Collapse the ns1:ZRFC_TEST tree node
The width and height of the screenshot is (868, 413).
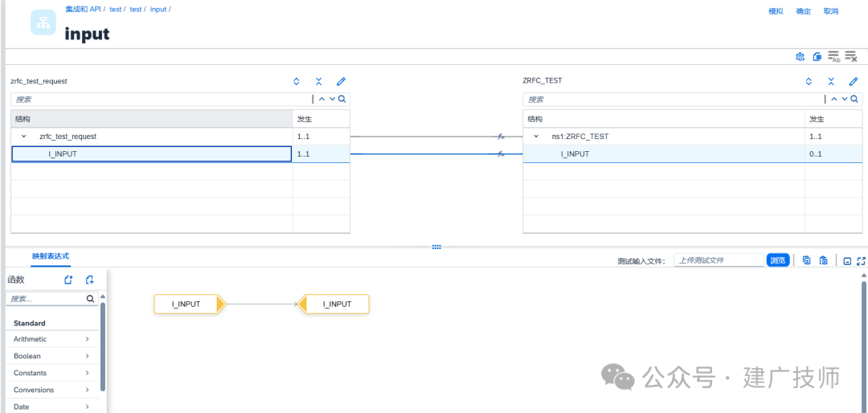[536, 136]
